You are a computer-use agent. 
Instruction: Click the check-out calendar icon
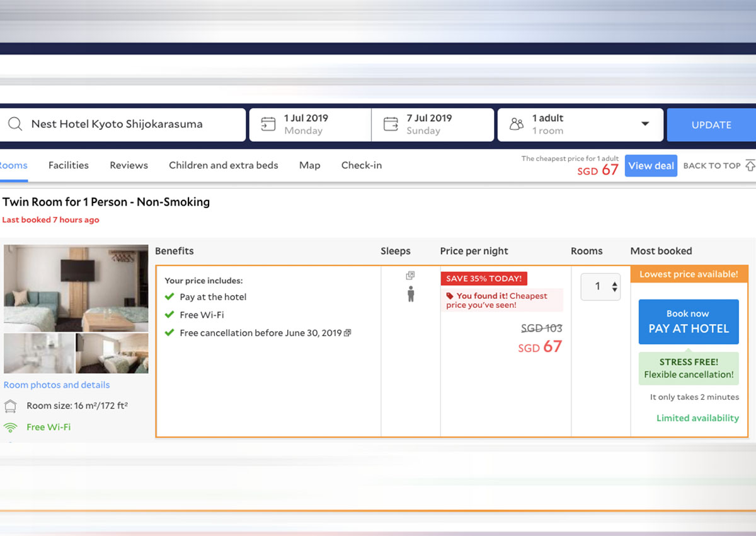391,124
